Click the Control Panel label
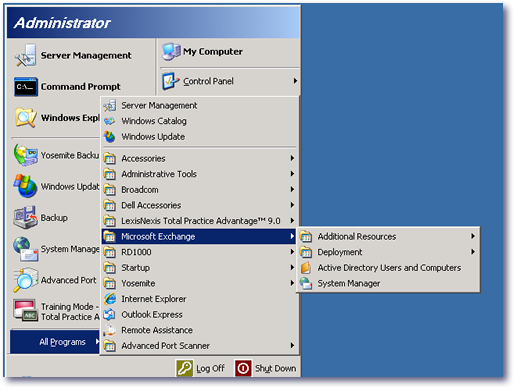Viewport: 514px width, 388px height. (x=208, y=81)
